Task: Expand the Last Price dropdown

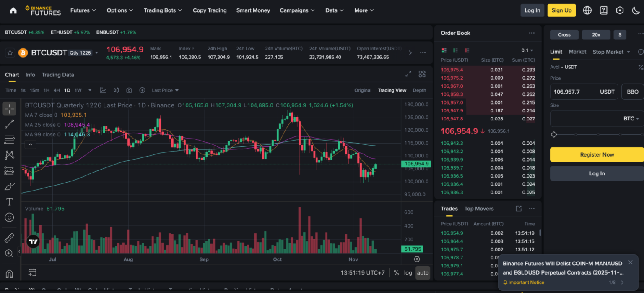Action: click(x=165, y=90)
